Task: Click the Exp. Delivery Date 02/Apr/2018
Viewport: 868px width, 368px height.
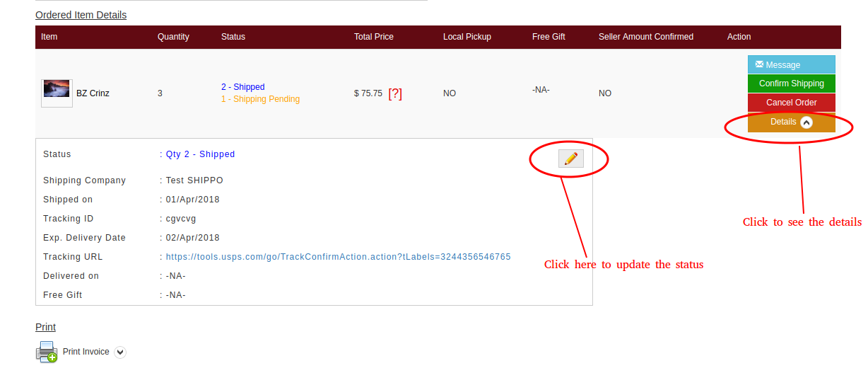Action: [x=192, y=238]
